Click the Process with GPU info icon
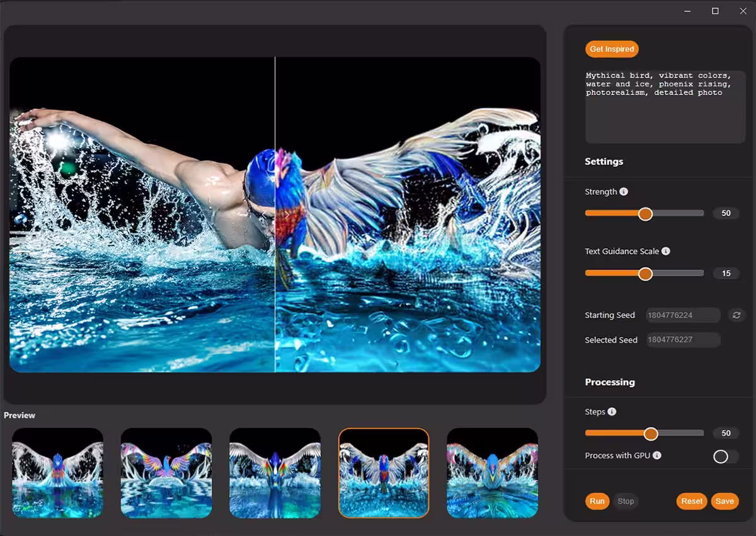756x536 pixels. [657, 455]
